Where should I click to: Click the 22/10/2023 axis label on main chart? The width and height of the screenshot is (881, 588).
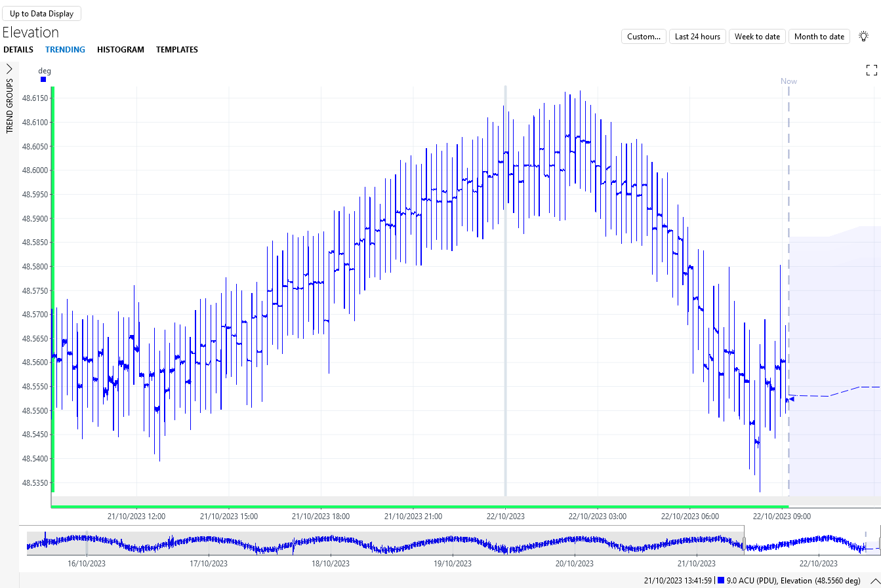click(x=505, y=517)
